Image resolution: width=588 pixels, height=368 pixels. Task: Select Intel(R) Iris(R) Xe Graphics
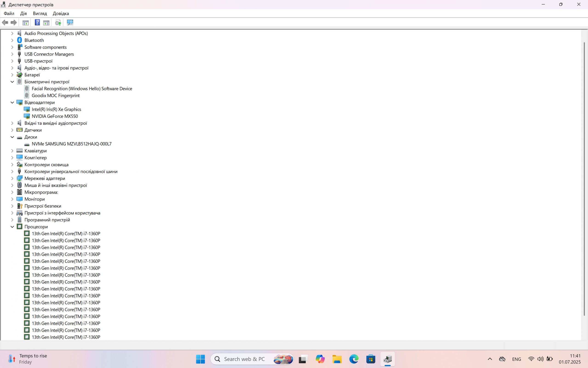pyautogui.click(x=56, y=109)
